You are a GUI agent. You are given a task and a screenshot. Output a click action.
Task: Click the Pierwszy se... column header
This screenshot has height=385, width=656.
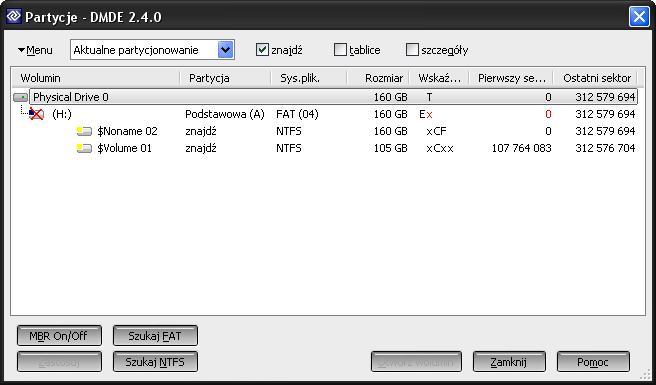(511, 78)
